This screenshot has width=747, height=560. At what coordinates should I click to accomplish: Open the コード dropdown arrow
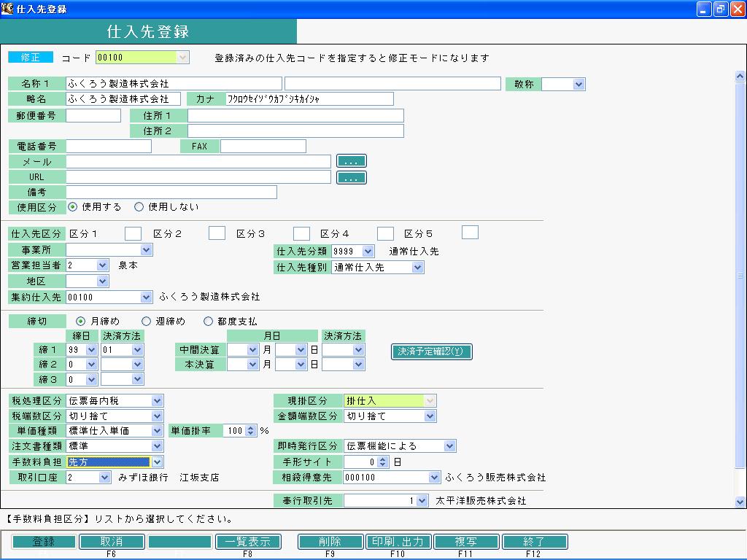(182, 58)
